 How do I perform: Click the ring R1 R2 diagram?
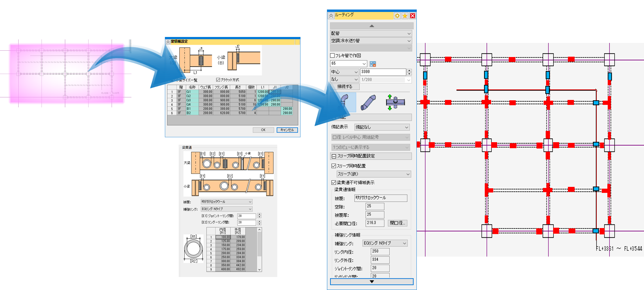tap(193, 249)
